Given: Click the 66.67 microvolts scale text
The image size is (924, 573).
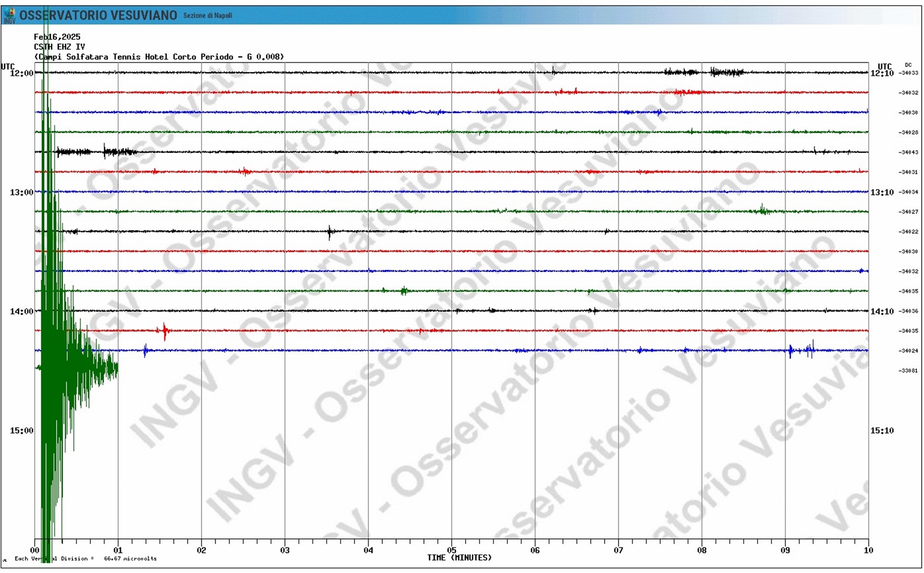Looking at the screenshot, I should [x=130, y=559].
